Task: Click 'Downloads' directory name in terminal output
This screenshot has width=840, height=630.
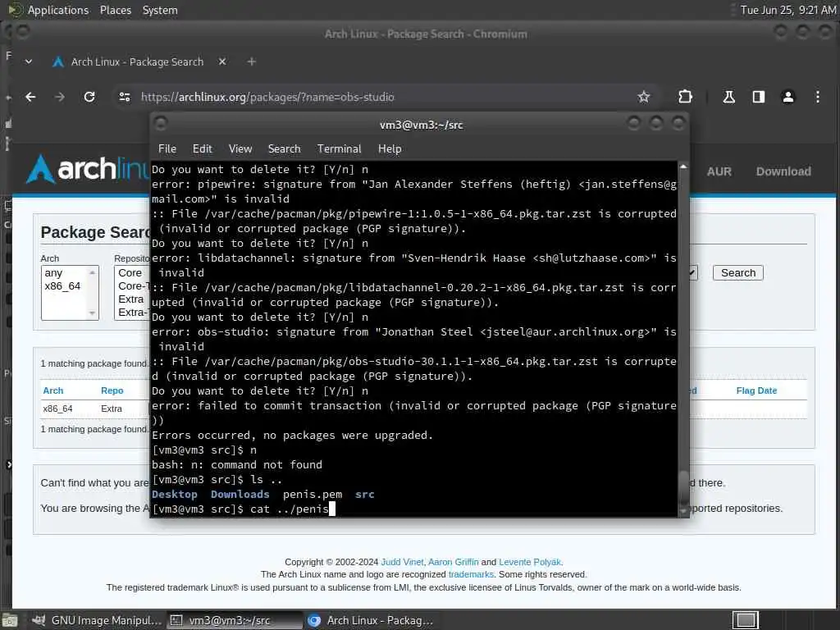Action: coord(240,495)
